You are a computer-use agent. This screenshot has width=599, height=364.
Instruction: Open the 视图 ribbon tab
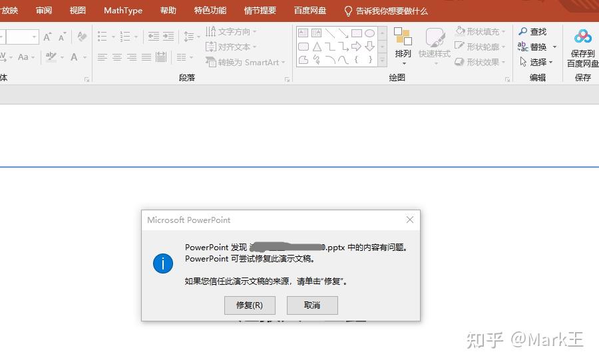[78, 10]
